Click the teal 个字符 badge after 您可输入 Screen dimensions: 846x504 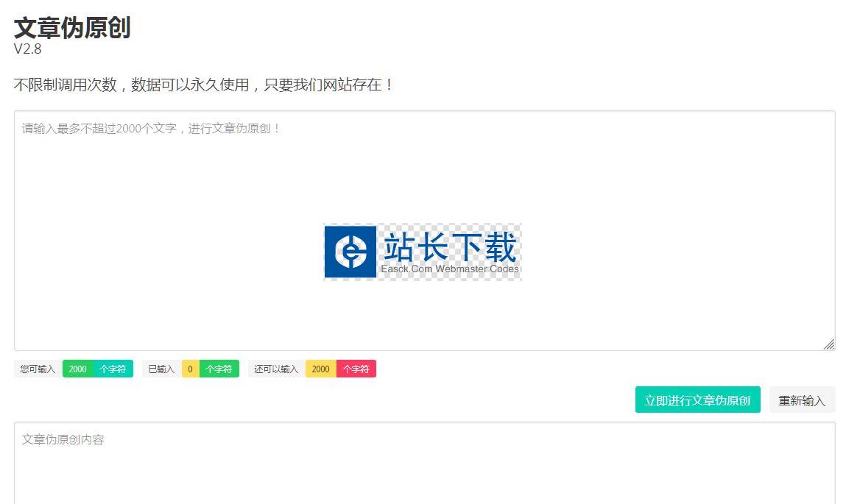[x=113, y=369]
